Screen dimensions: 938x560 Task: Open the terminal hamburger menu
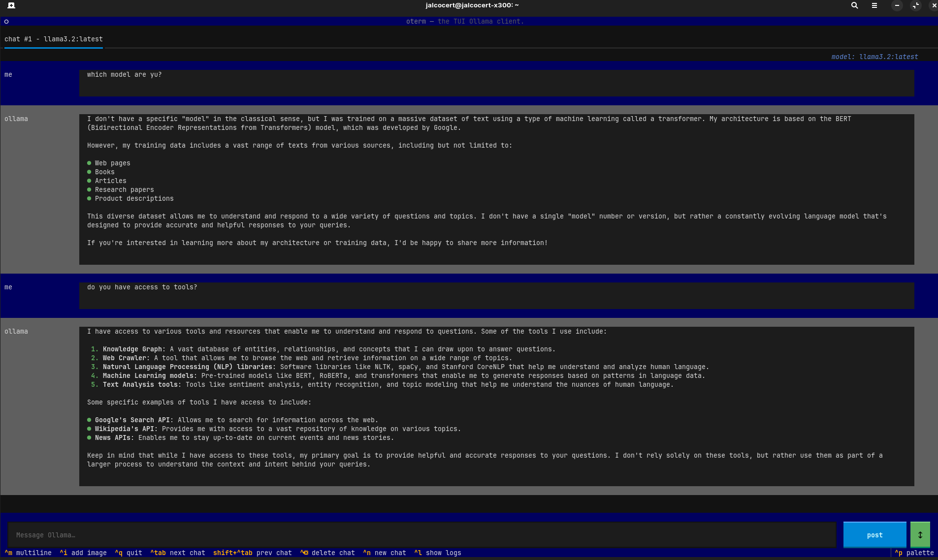[x=874, y=5]
